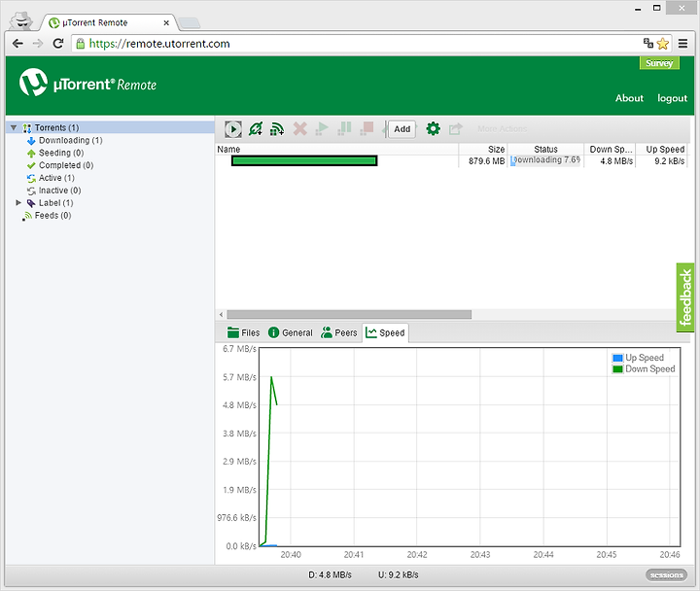This screenshot has width=700, height=591.
Task: Select Label (1) in sidebar
Action: point(55,202)
